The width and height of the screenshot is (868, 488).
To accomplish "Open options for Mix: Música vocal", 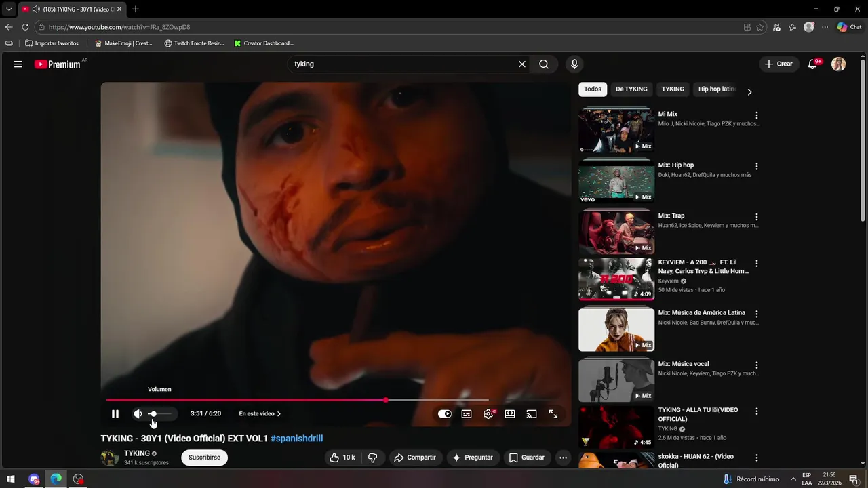I will [x=757, y=365].
